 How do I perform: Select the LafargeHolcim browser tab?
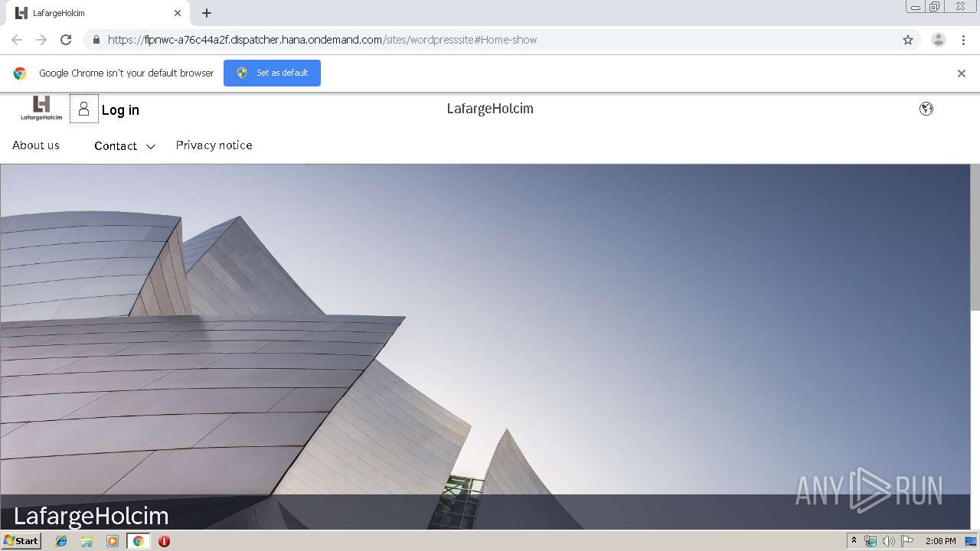(100, 13)
